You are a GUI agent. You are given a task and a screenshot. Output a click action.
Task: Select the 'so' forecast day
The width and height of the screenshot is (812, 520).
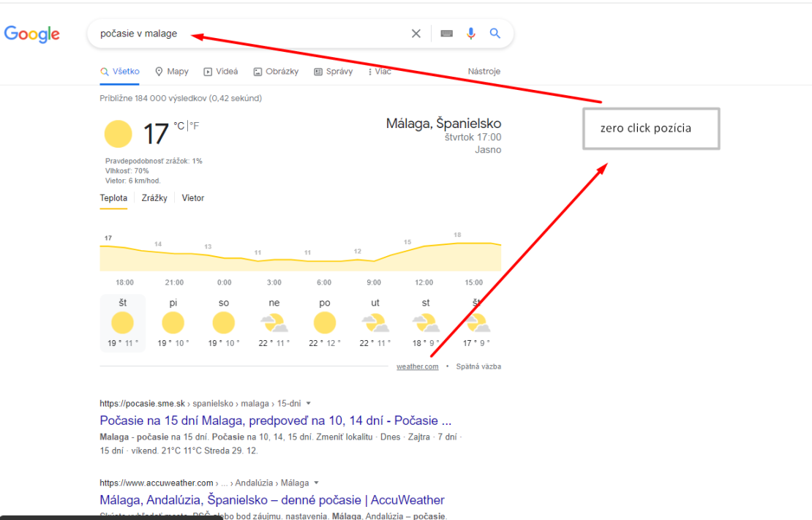(x=224, y=323)
